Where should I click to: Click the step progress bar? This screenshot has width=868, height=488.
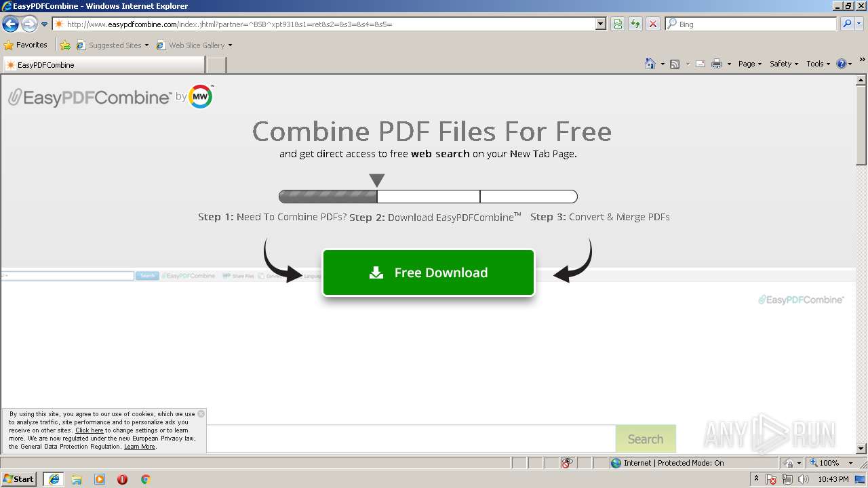pos(428,197)
